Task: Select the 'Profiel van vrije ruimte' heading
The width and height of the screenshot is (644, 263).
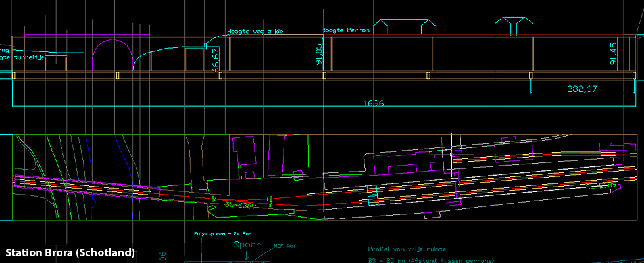Action: [407, 249]
